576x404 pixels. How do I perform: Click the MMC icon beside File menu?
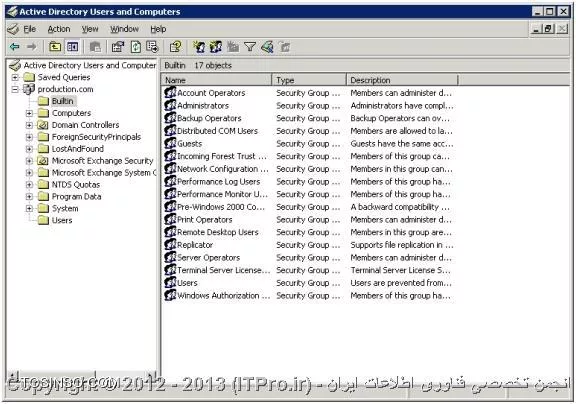(x=14, y=29)
